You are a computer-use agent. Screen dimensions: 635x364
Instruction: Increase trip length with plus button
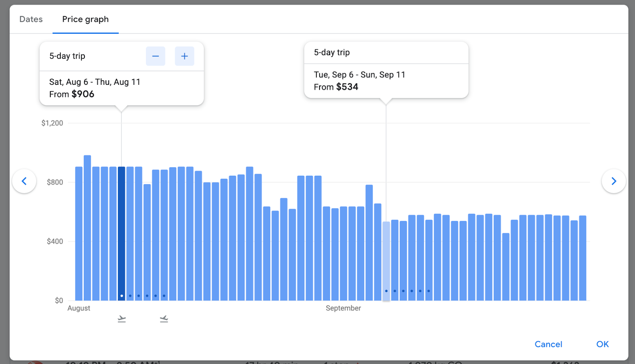point(185,56)
